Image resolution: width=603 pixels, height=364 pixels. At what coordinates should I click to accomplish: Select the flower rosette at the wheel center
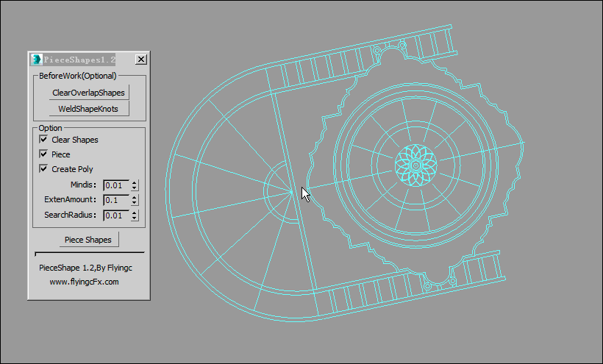coord(415,165)
